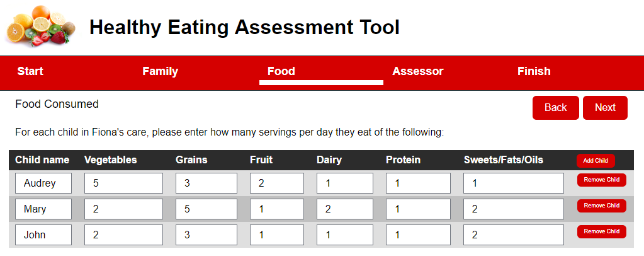Image resolution: width=644 pixels, height=256 pixels.
Task: Remove child John from the table
Action: [601, 231]
